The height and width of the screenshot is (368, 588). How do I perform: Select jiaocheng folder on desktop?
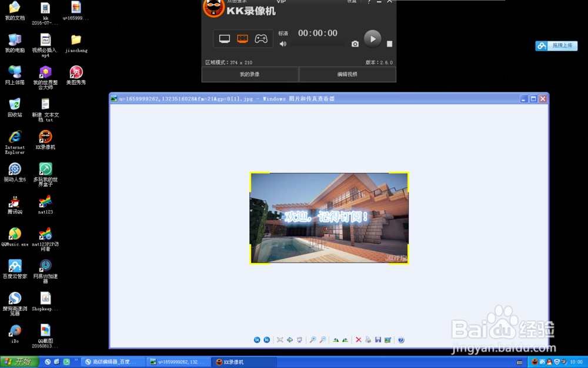pos(76,43)
